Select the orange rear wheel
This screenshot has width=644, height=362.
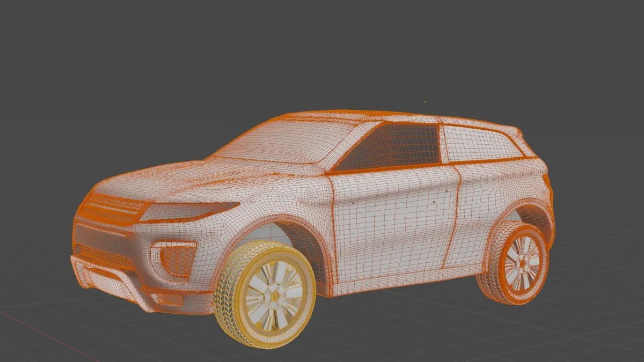tap(514, 262)
